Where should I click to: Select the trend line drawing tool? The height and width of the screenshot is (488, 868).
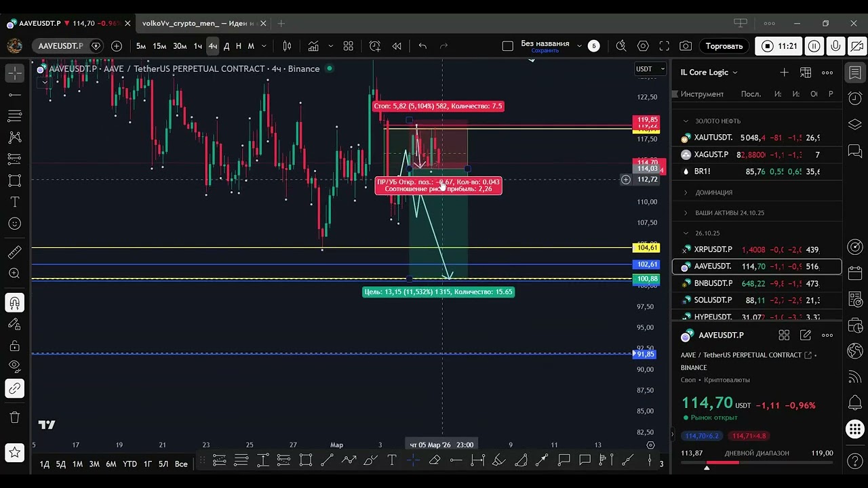point(15,94)
